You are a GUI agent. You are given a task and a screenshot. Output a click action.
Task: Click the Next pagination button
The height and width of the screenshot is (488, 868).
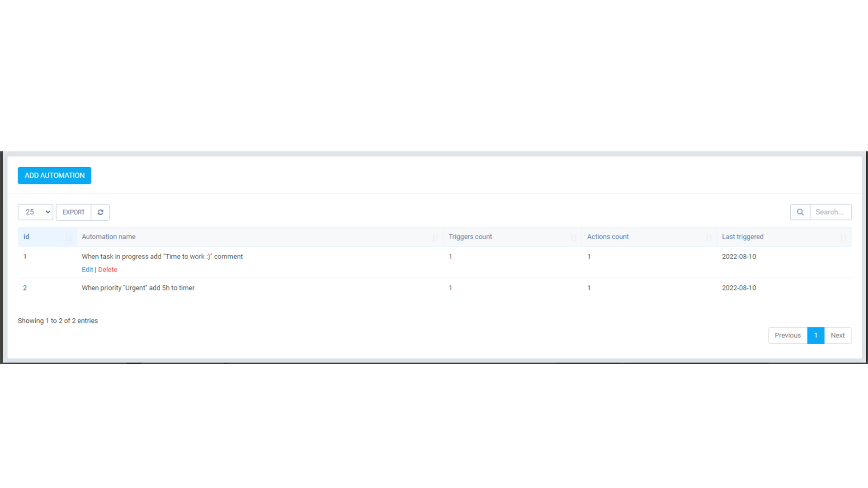point(838,335)
